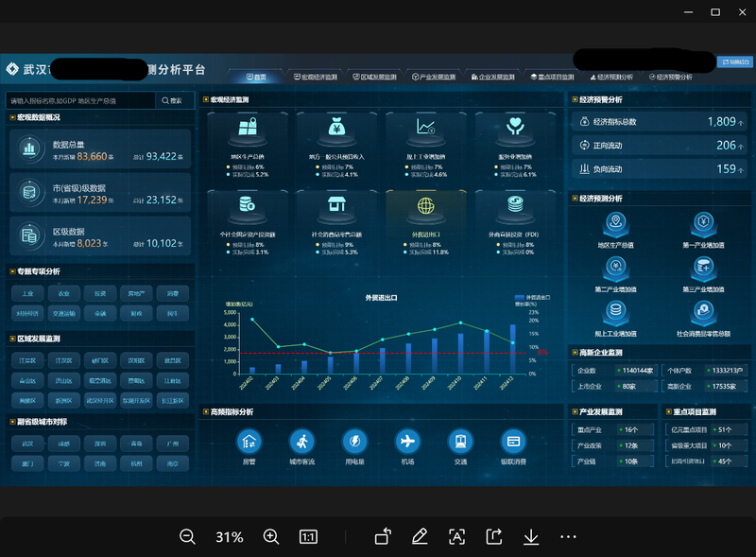Open the more options ellipsis menu
This screenshot has height=557, width=756.
568,536
